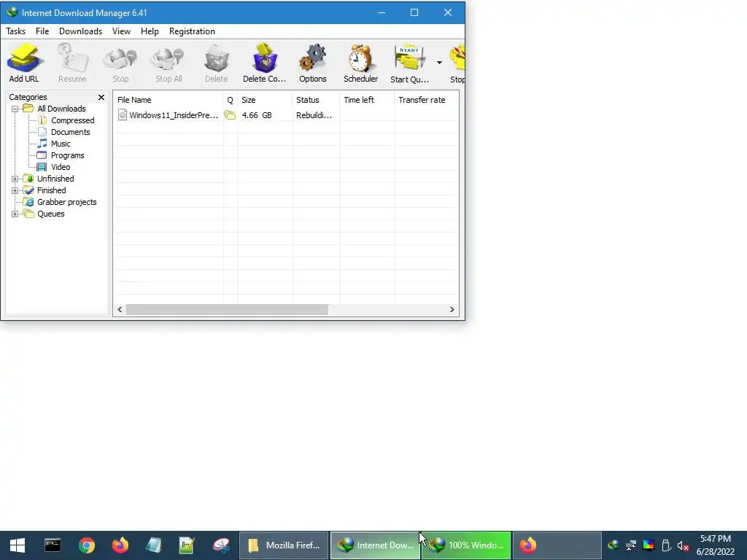Click the Rebuildi... status cell
Screen dimensions: 747x560
click(x=314, y=115)
